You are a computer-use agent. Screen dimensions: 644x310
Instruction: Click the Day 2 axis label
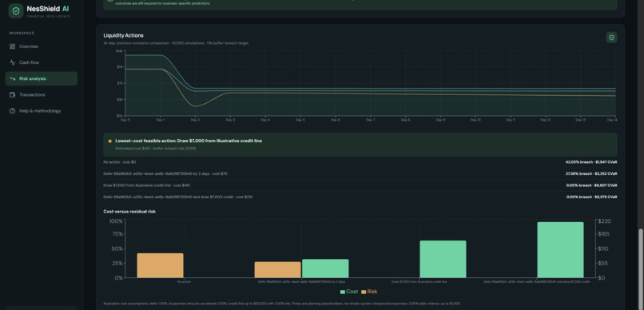(x=196, y=120)
